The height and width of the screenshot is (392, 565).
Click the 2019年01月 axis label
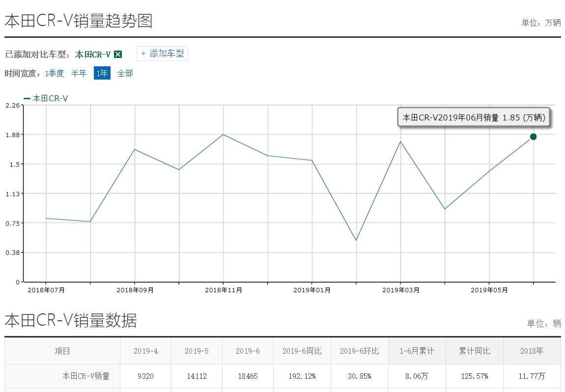(312, 290)
